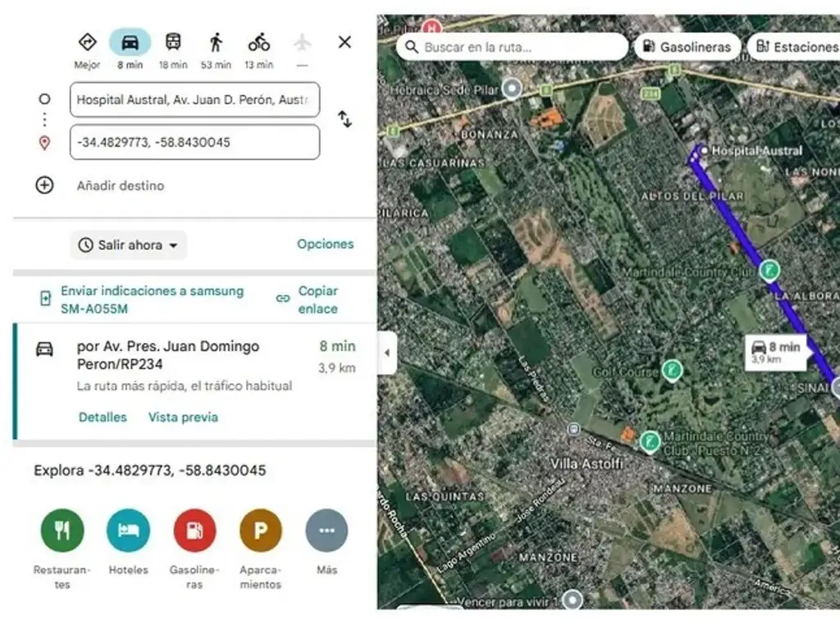This screenshot has width=840, height=630.
Task: Explore nearby Restaurantes
Action: [x=62, y=531]
